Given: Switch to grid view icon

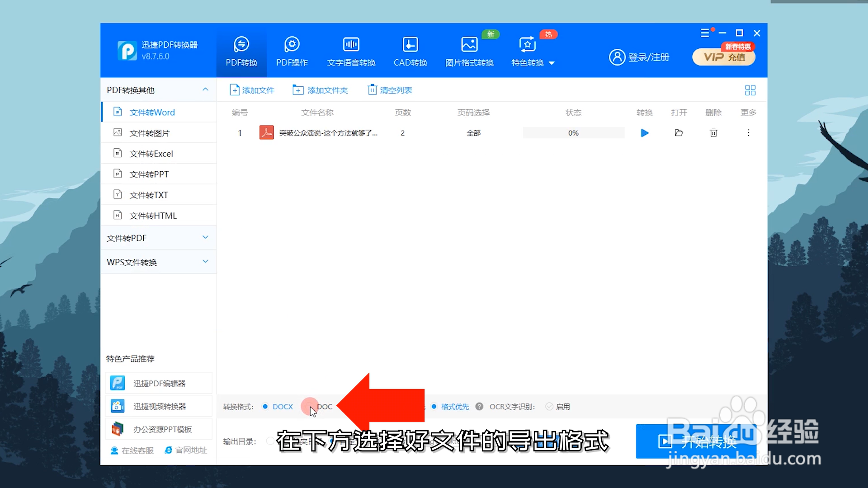Looking at the screenshot, I should click(x=750, y=90).
